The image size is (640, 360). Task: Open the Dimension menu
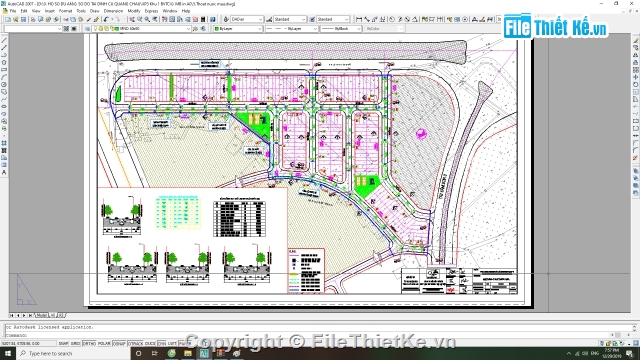pos(113,11)
